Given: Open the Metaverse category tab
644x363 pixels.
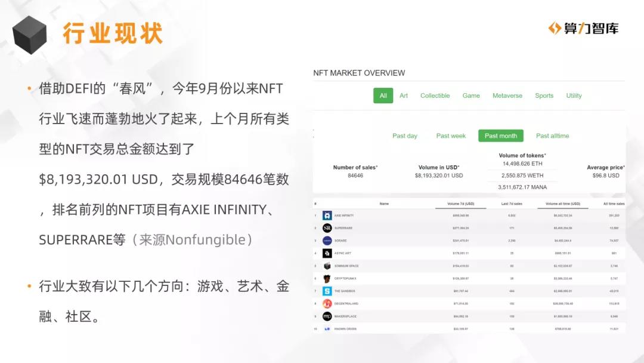Looking at the screenshot, I should [507, 96].
